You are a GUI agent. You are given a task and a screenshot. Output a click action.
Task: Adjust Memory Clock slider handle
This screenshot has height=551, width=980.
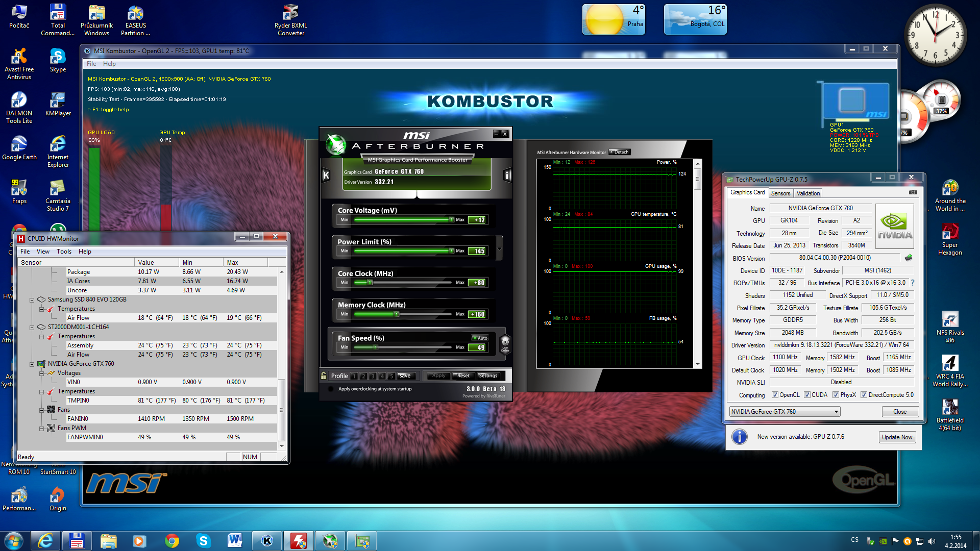(x=397, y=314)
